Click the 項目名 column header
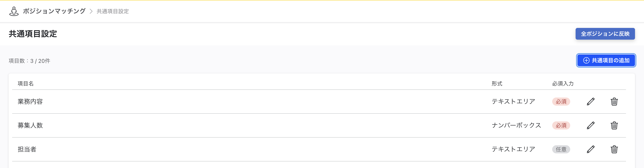644x168 pixels. point(25,84)
